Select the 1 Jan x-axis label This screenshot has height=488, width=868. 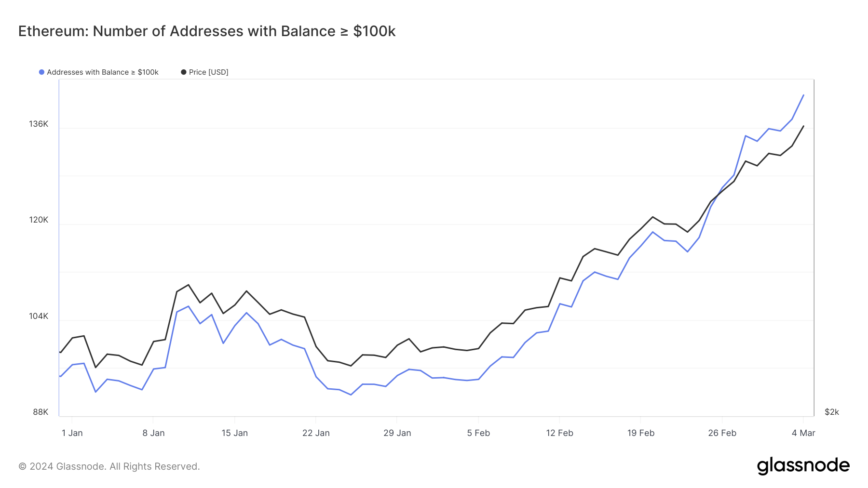point(72,433)
